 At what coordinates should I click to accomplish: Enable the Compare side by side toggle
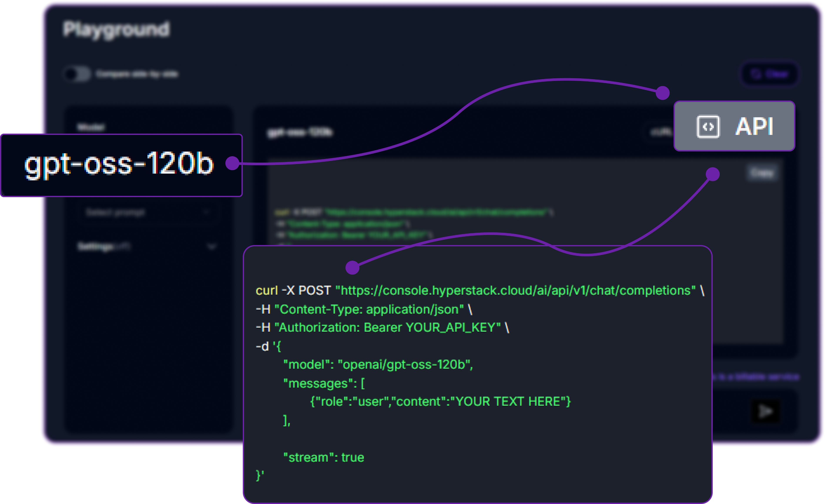77,74
